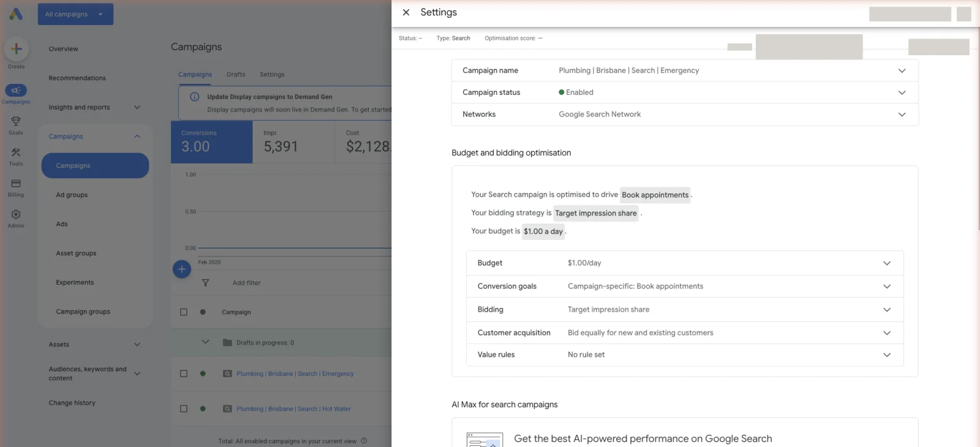Image resolution: width=980 pixels, height=447 pixels.
Task: Open Overview in the sidebar
Action: (64, 49)
